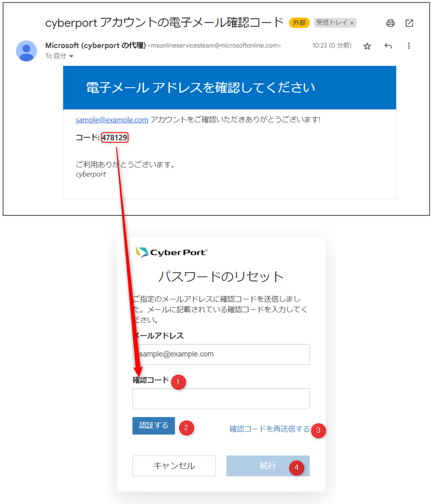Click the メールアドレス input field
Screen dimensions: 433x504
tap(221, 354)
